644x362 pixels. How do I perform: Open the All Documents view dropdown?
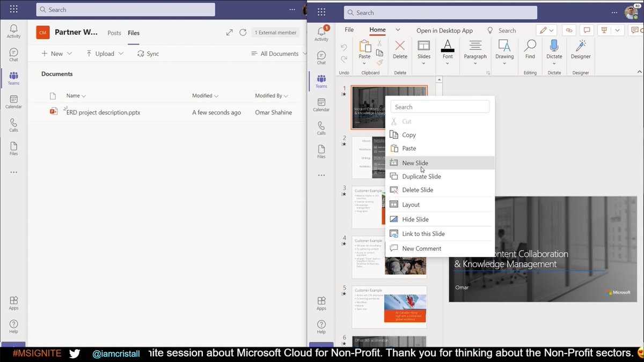pos(278,54)
